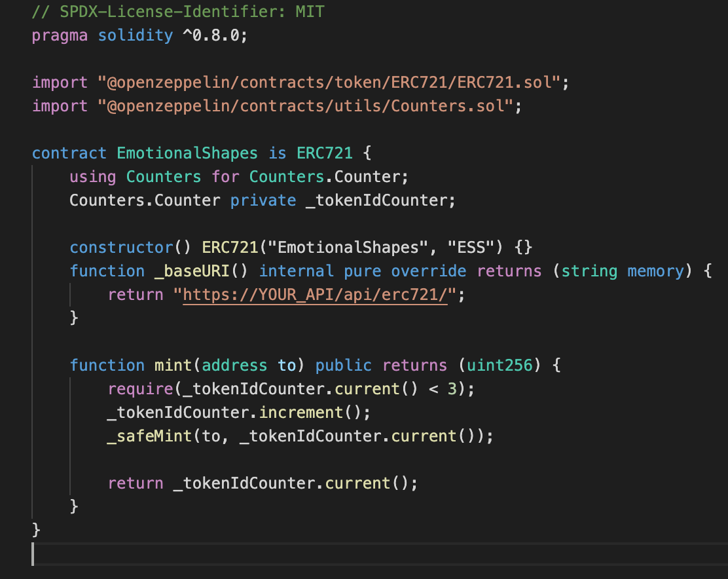The height and width of the screenshot is (579, 728).
Task: Click the require statement keyword
Action: click(x=140, y=388)
